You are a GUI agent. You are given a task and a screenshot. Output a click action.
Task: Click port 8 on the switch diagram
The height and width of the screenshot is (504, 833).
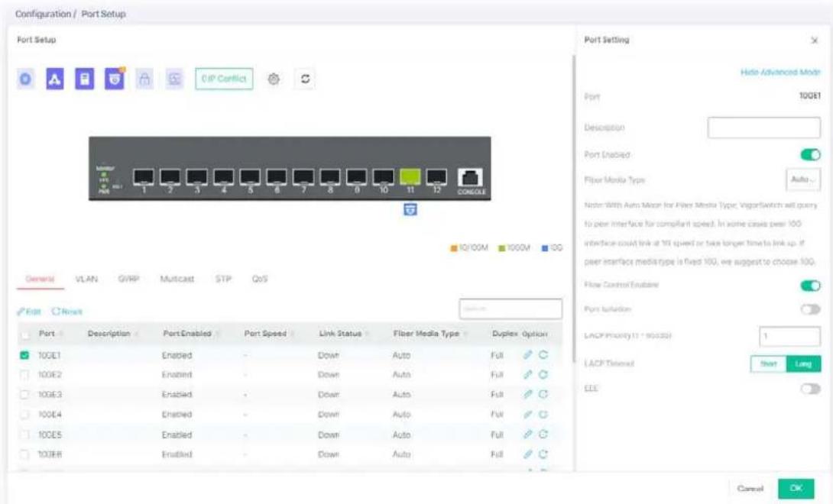(330, 177)
